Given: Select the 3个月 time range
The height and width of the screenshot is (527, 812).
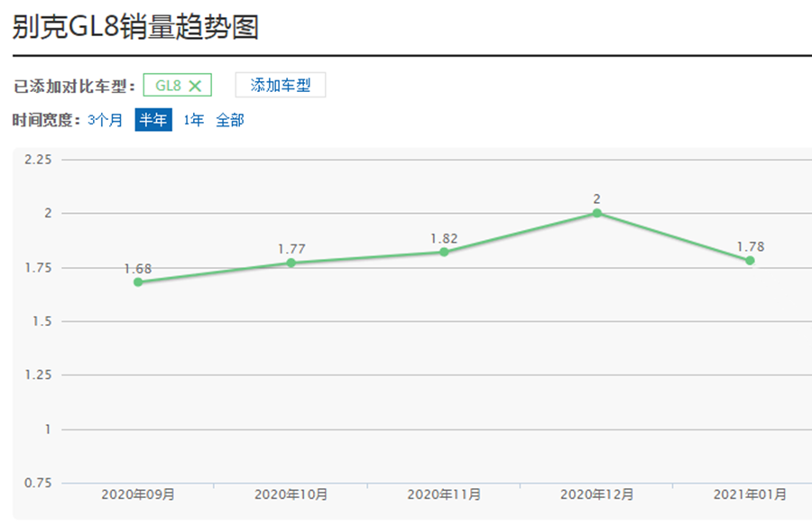Looking at the screenshot, I should tap(106, 120).
